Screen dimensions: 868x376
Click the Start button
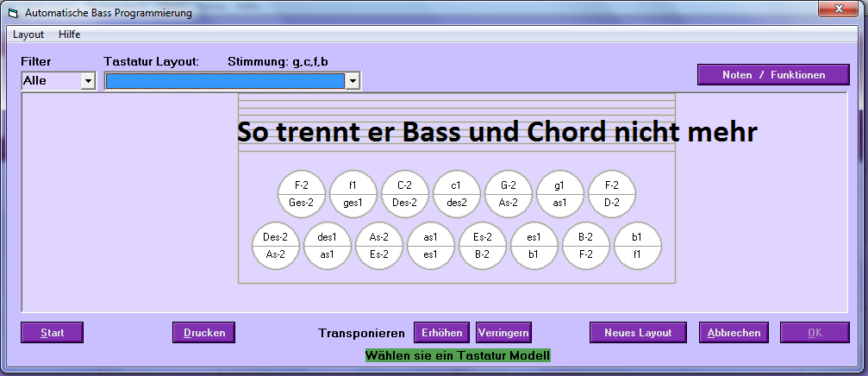coord(52,333)
